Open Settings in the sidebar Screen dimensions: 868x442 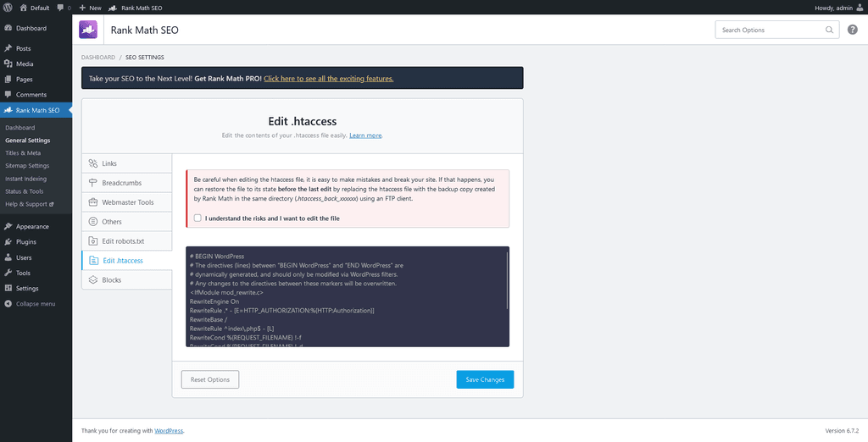coord(36,289)
